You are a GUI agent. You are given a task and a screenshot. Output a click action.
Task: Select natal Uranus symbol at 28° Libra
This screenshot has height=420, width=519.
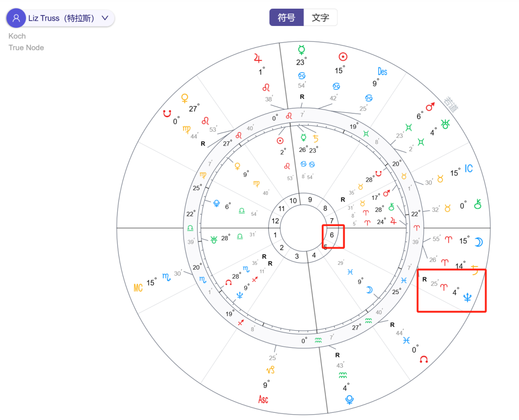pyautogui.click(x=214, y=240)
